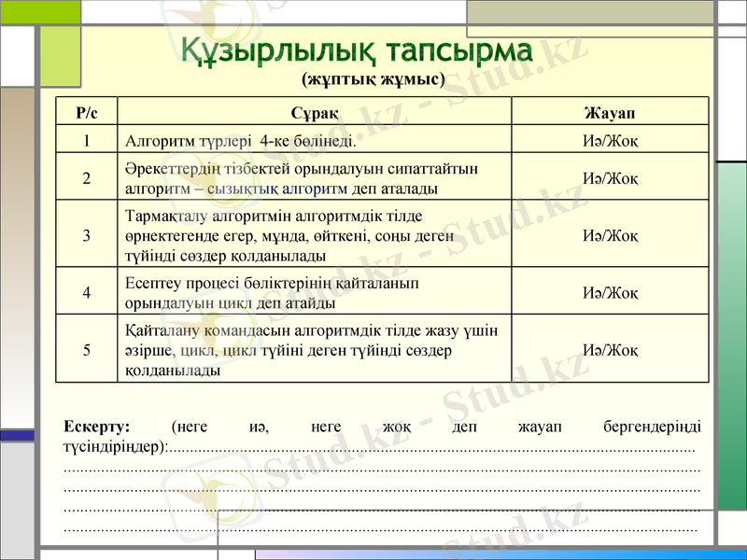
Task: Click the row number "3" cell
Action: pos(87,235)
